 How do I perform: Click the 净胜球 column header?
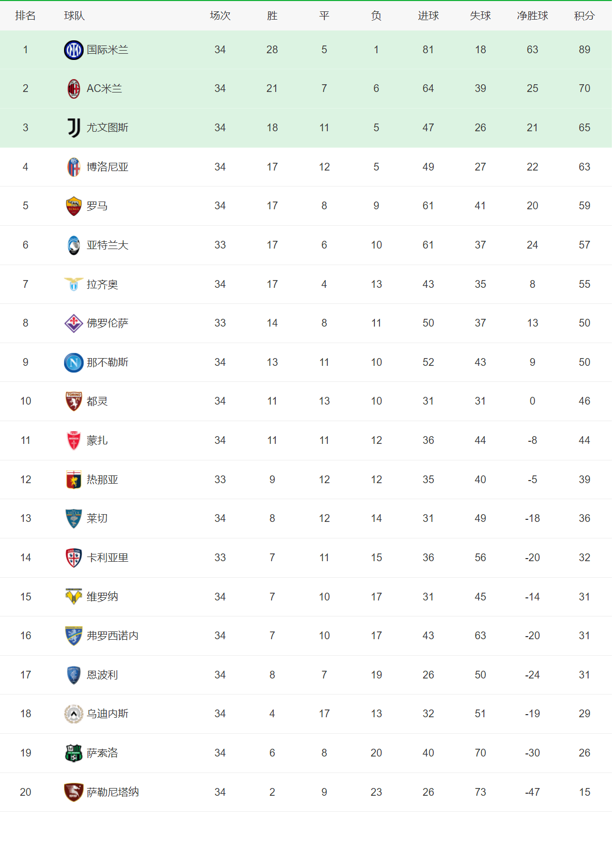tap(532, 16)
